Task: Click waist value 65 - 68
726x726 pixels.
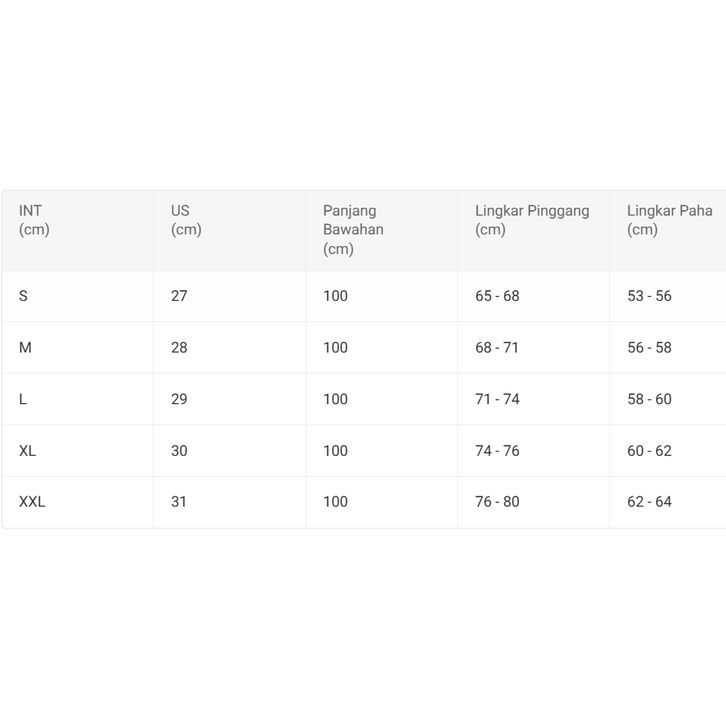Action: point(497,296)
